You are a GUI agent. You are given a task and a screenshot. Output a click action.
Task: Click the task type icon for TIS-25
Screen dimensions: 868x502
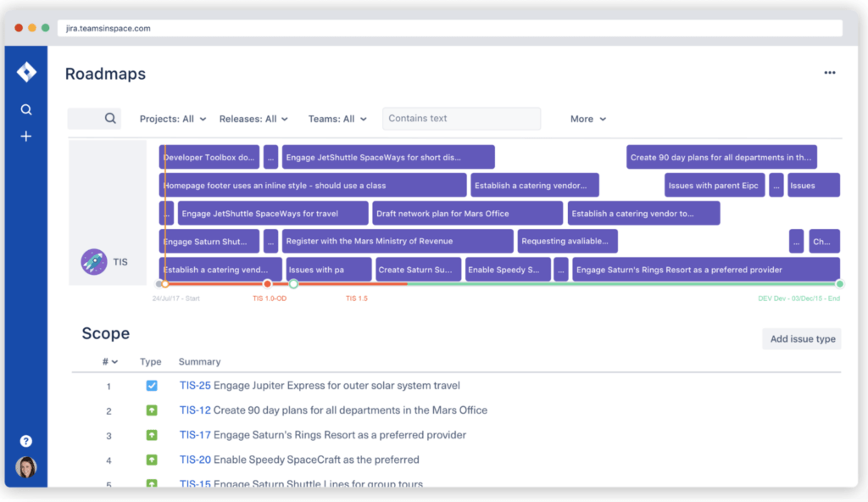point(151,386)
